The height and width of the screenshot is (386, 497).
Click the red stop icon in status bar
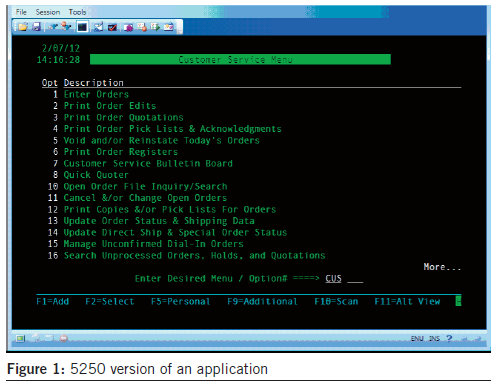pos(63,339)
